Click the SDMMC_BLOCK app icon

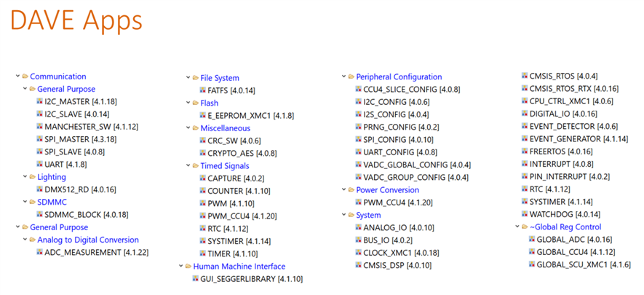(x=39, y=214)
